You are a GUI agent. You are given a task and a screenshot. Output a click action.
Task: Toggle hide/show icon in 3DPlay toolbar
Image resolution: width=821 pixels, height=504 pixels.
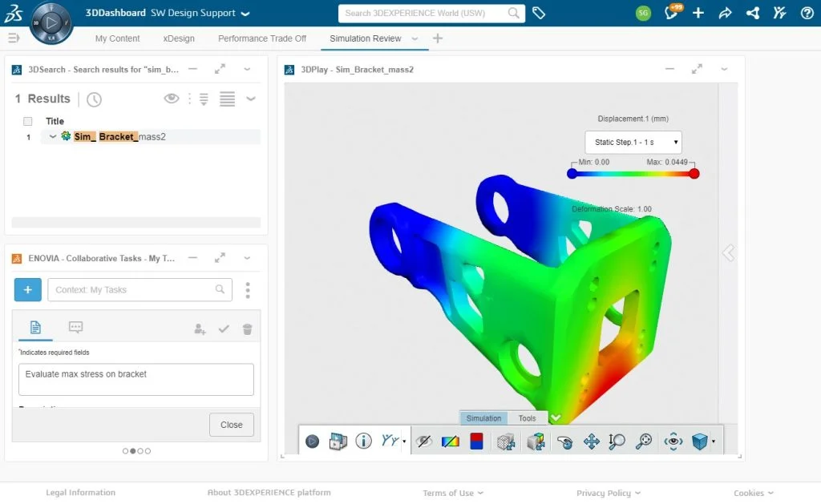[424, 442]
